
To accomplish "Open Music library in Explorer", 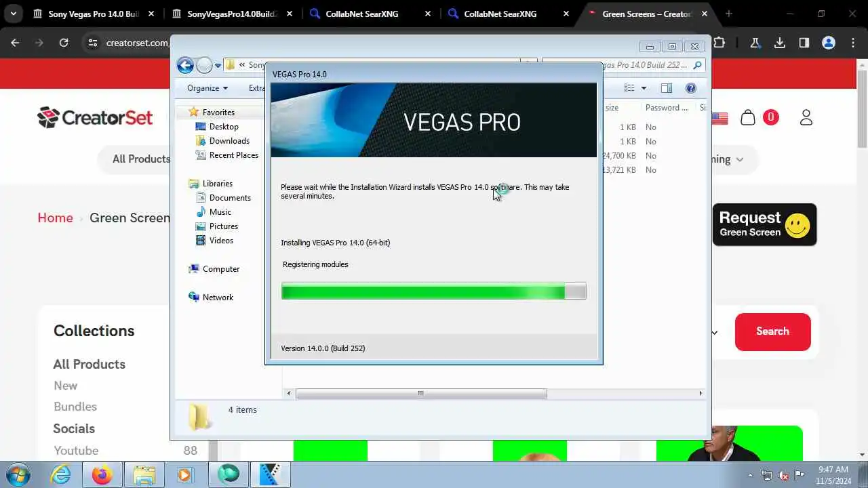I will tap(220, 212).
